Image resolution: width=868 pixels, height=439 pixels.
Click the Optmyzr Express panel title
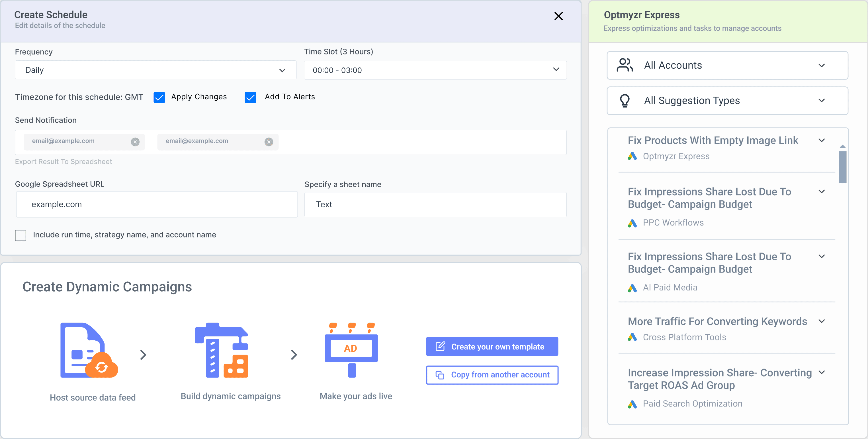pyautogui.click(x=641, y=15)
